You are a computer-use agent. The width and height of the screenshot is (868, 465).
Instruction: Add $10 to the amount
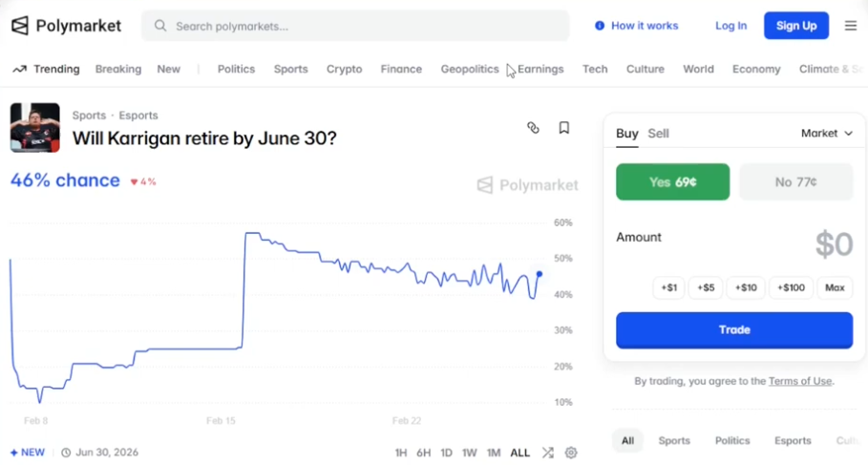(746, 287)
